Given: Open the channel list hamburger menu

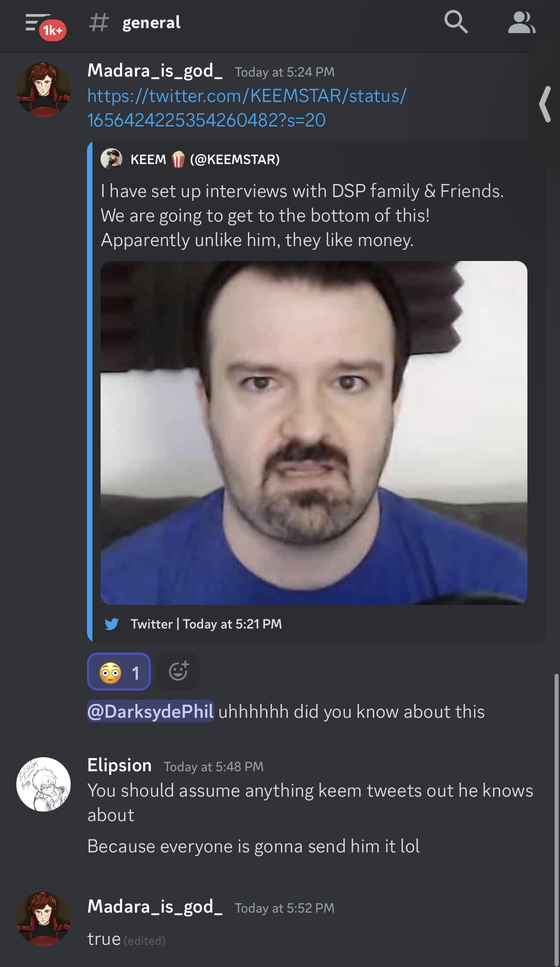Looking at the screenshot, I should (37, 22).
